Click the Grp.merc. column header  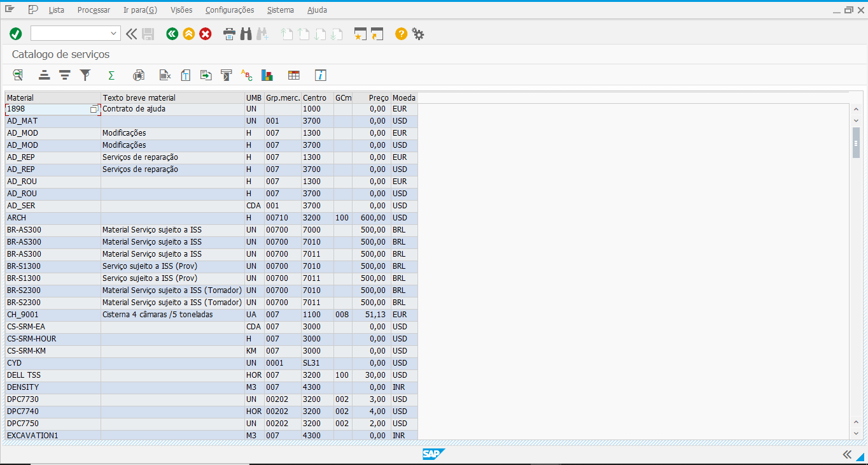click(x=283, y=97)
